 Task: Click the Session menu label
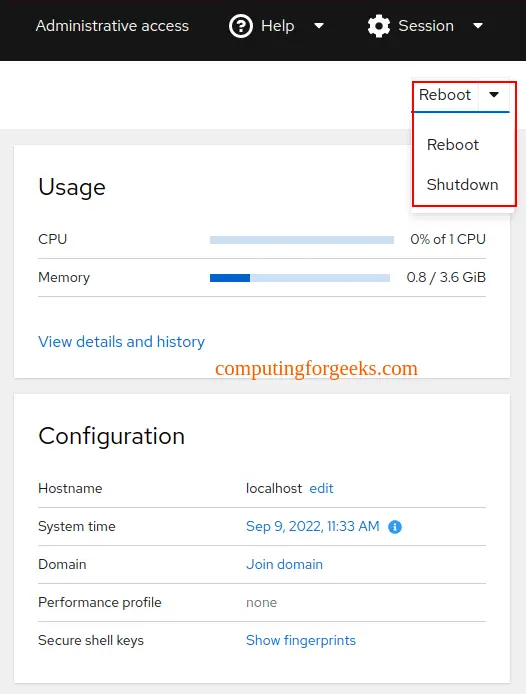[x=426, y=26]
